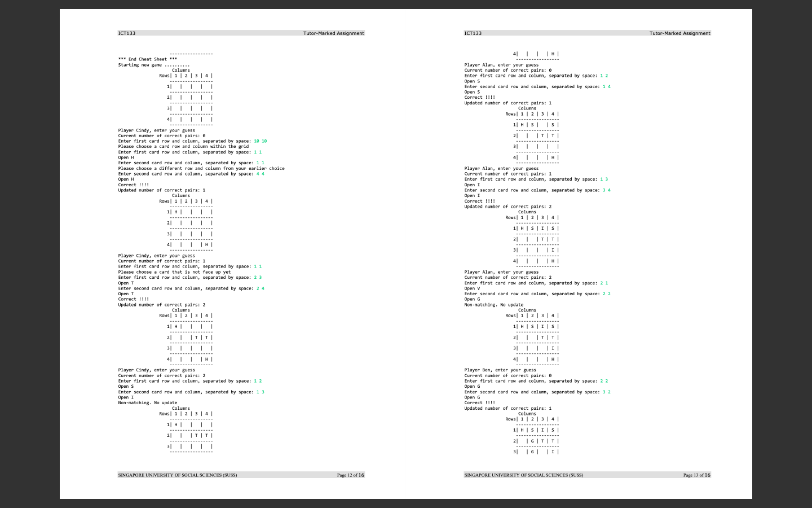This screenshot has width=812, height=508.
Task: Click the green value 4 4 entry
Action: 259,174
